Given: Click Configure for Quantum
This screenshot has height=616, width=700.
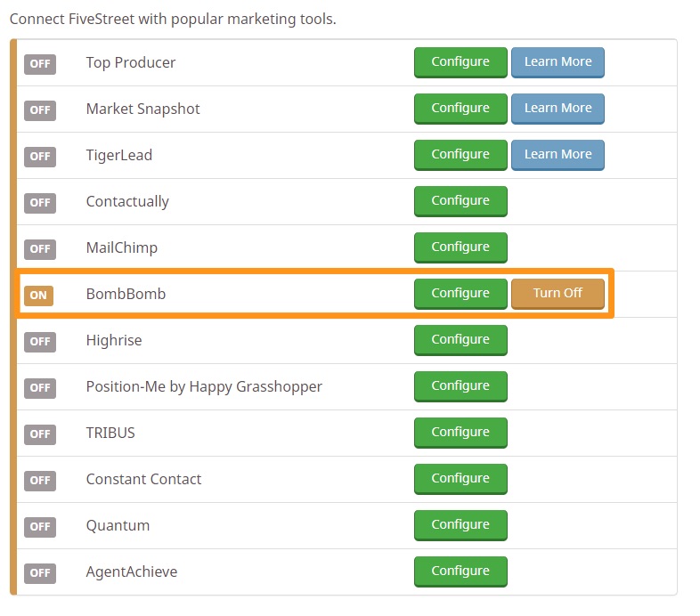Looking at the screenshot, I should [x=460, y=525].
